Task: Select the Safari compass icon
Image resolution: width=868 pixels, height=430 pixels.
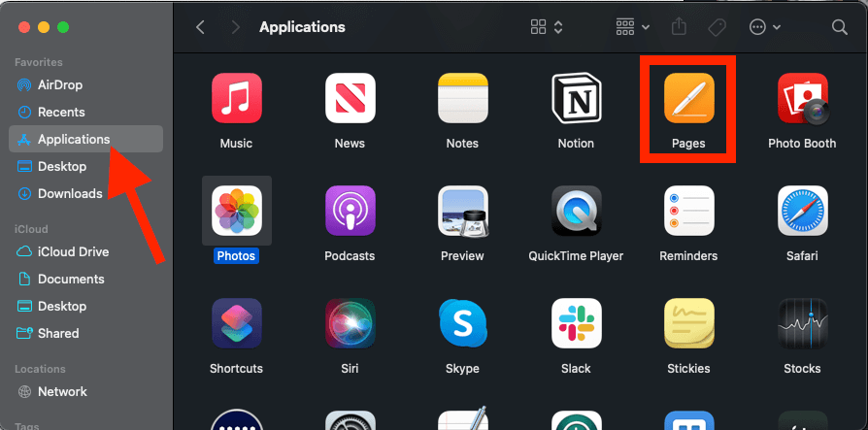Action: [803, 211]
